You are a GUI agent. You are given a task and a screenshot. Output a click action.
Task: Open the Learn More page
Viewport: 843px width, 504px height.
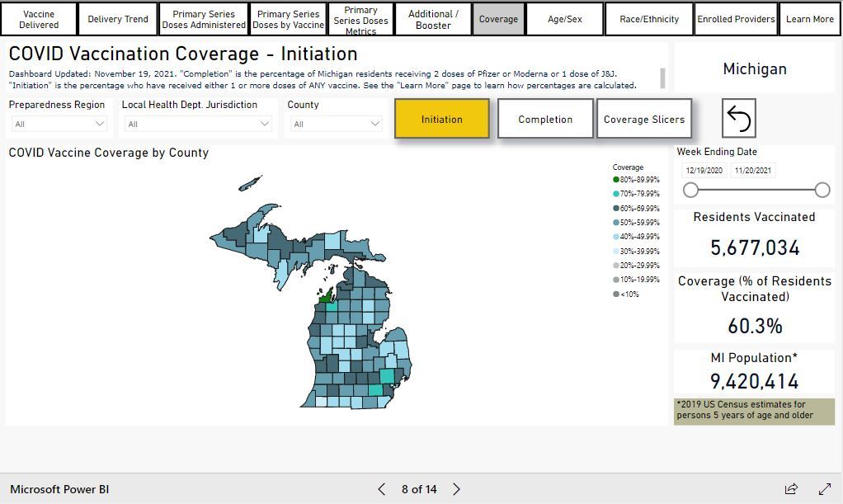pos(809,19)
